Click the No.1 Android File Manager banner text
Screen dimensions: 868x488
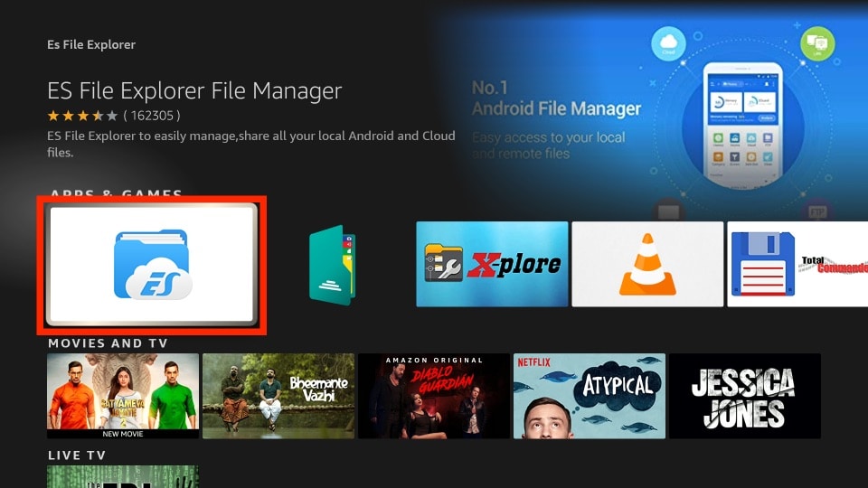(556, 99)
